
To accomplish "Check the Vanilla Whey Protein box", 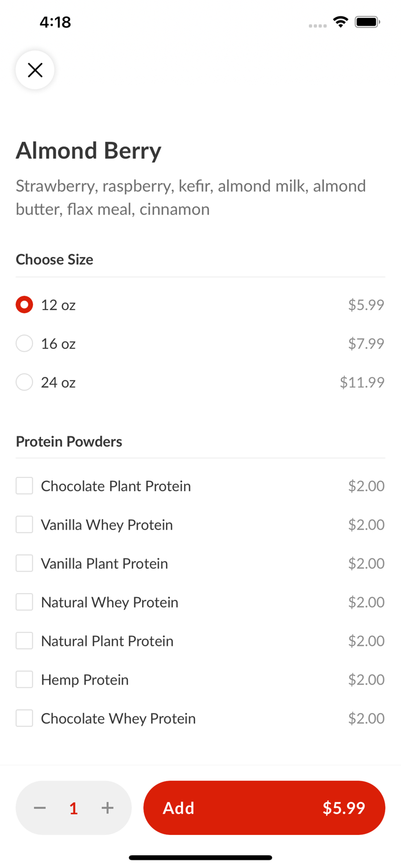I will coord(24,524).
